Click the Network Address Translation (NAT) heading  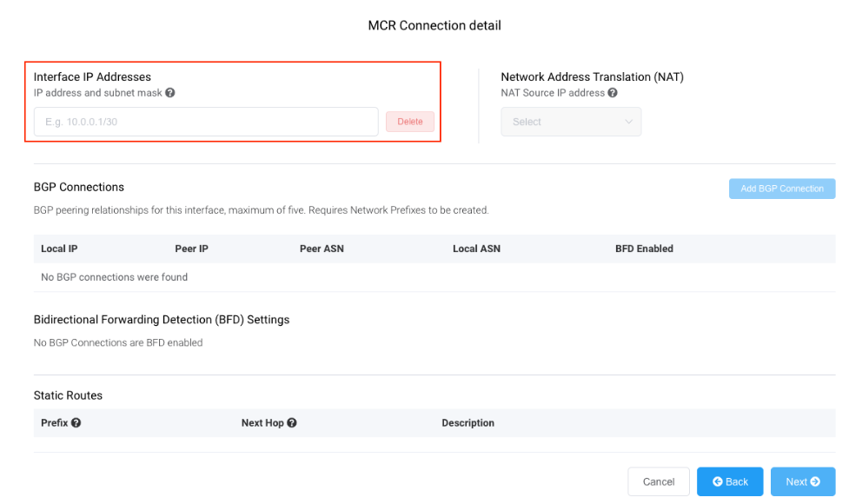pos(592,77)
